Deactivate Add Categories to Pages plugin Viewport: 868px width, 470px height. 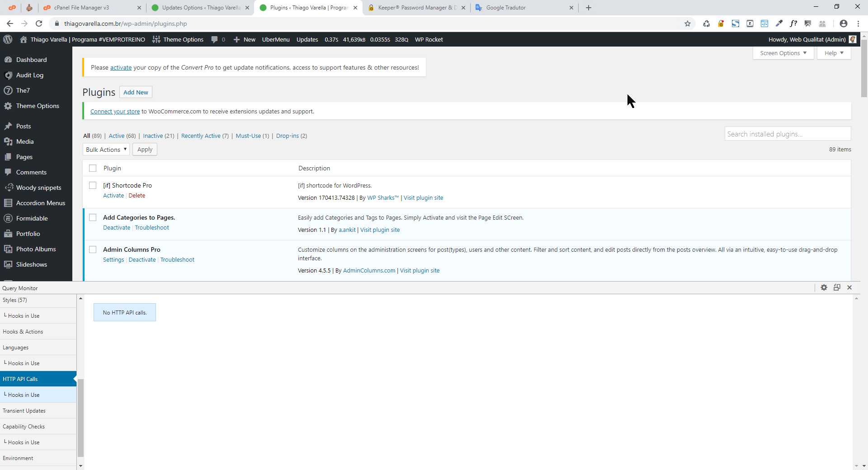(x=117, y=228)
